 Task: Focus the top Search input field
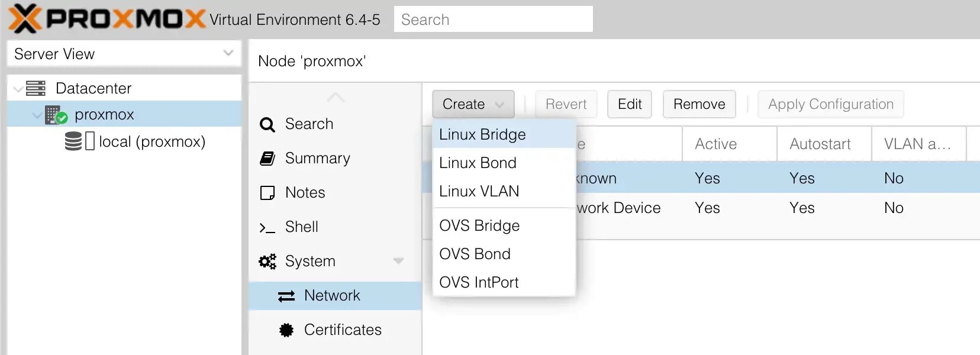[493, 20]
